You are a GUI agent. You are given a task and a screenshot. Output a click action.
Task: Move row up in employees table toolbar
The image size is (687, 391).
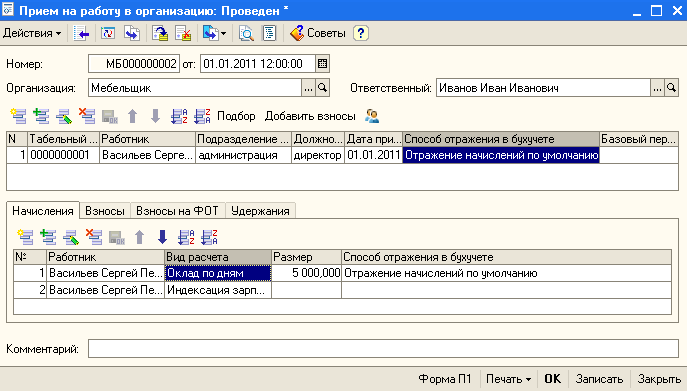132,116
